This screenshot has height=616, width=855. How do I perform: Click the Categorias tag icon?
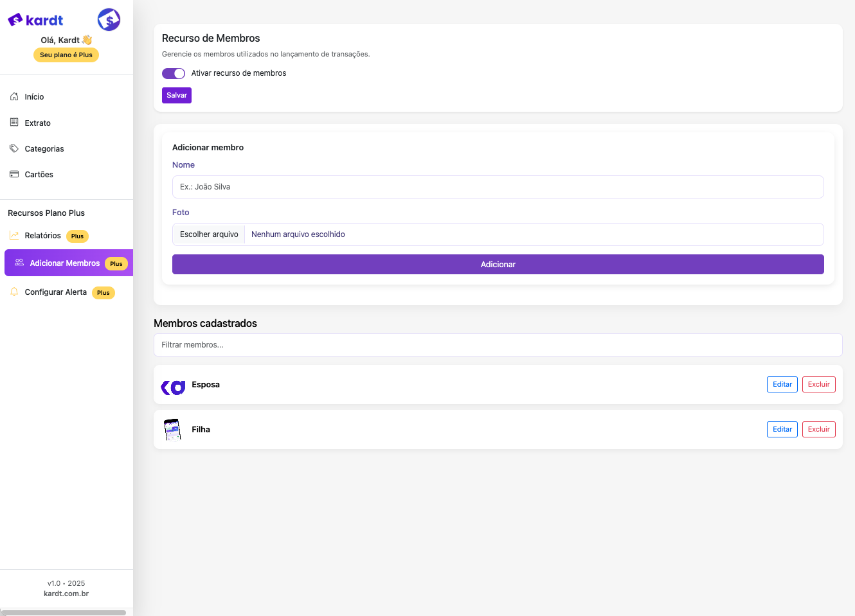pyautogui.click(x=14, y=148)
